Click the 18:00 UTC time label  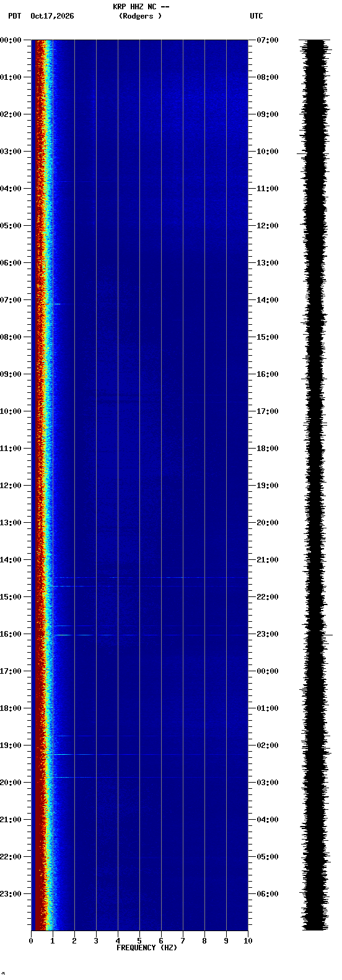coord(268,449)
